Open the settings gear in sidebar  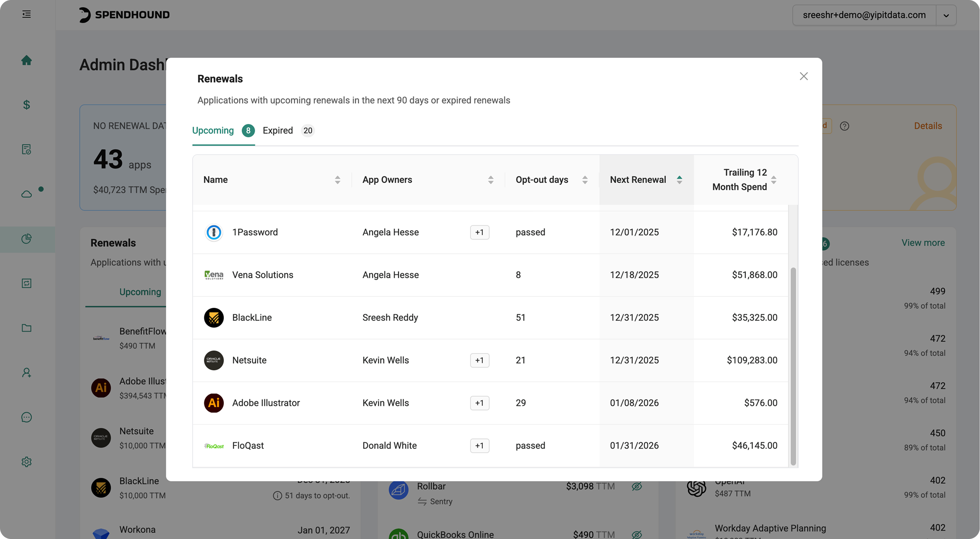click(x=26, y=462)
